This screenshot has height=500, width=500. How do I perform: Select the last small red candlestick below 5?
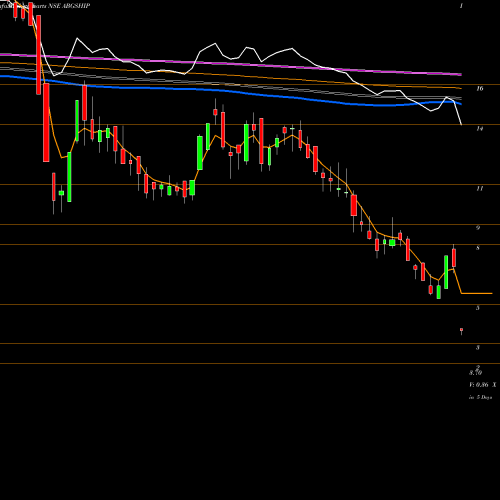[461, 331]
